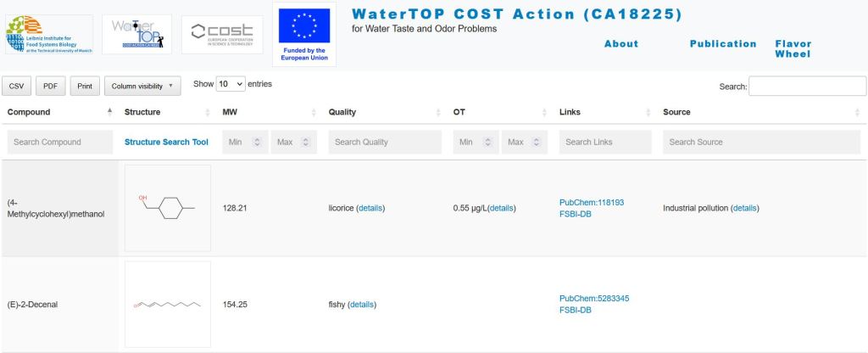Click the MW Min value stepper
Screen dimensions: 868x353
(258, 143)
